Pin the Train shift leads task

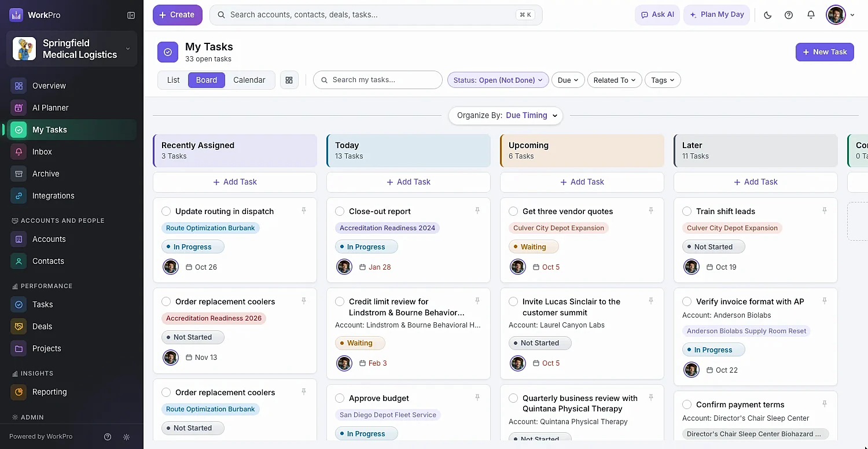pos(825,211)
